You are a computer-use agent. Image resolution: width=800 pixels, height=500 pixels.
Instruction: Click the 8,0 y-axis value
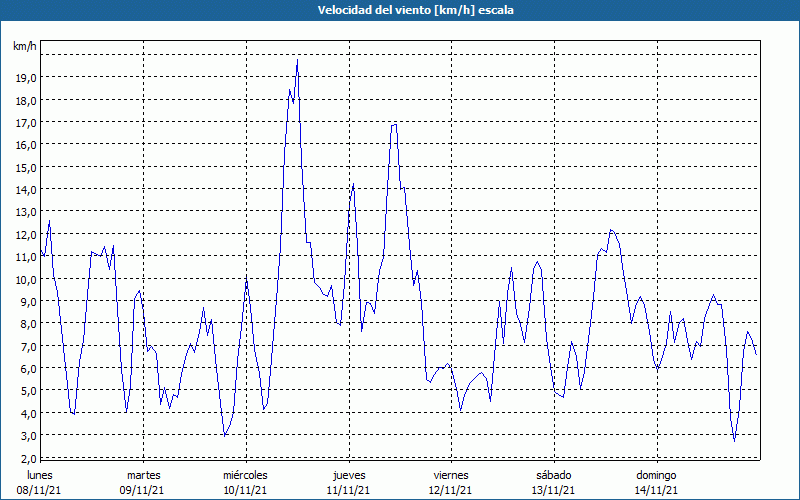click(28, 323)
